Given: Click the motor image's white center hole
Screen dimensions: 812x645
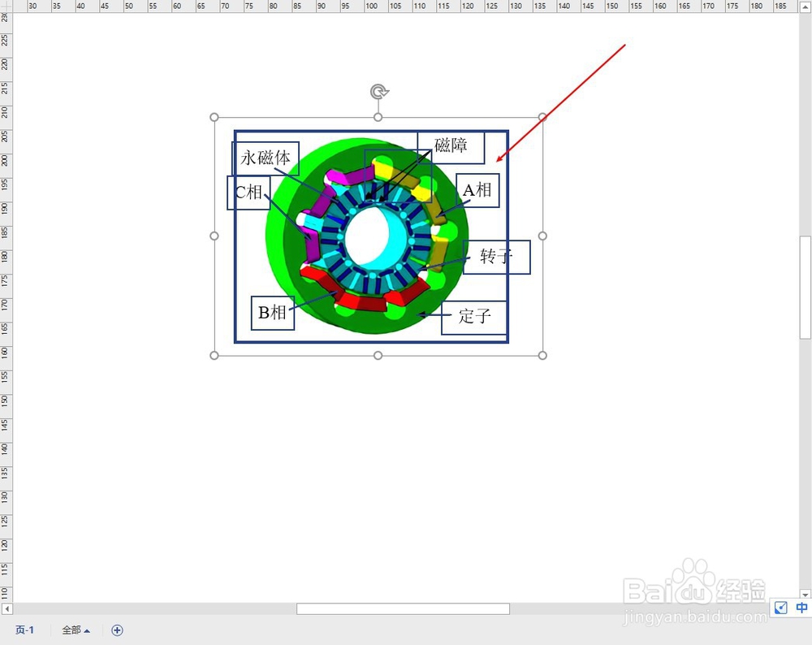Looking at the screenshot, I should pyautogui.click(x=369, y=237).
